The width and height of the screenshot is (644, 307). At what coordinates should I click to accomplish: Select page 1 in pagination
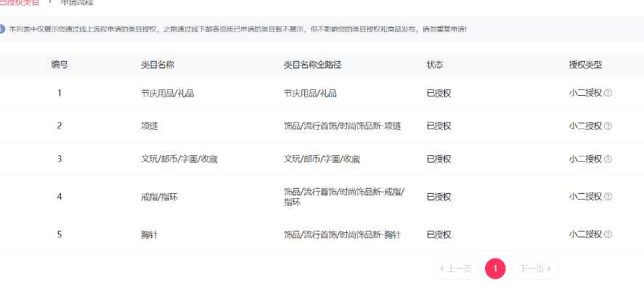[495, 269]
